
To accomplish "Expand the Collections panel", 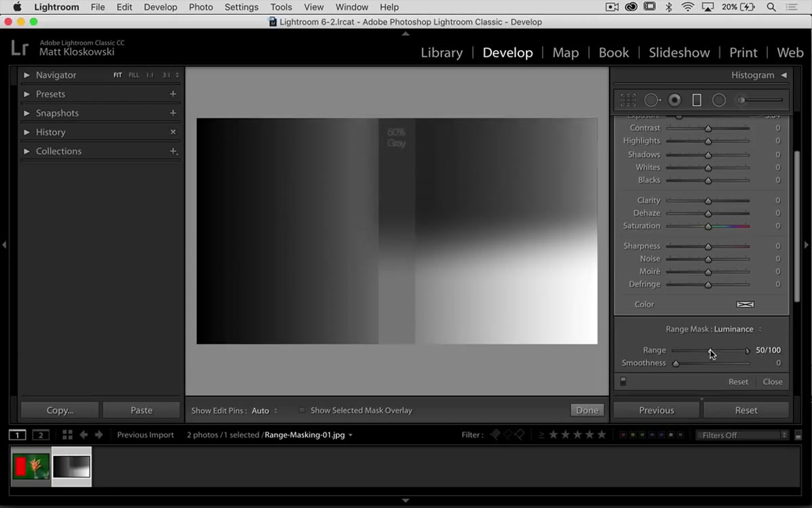I will click(27, 151).
